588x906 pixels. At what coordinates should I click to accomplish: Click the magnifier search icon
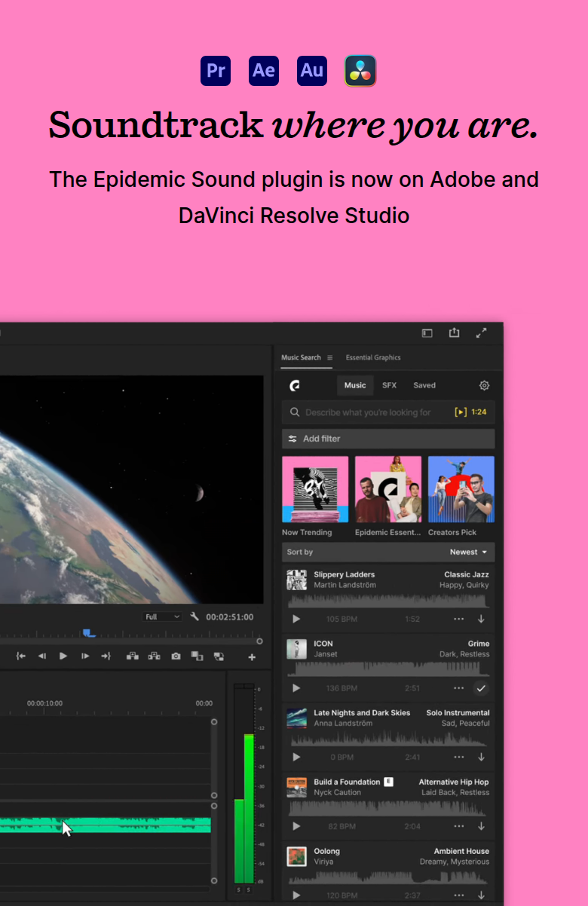pyautogui.click(x=293, y=412)
